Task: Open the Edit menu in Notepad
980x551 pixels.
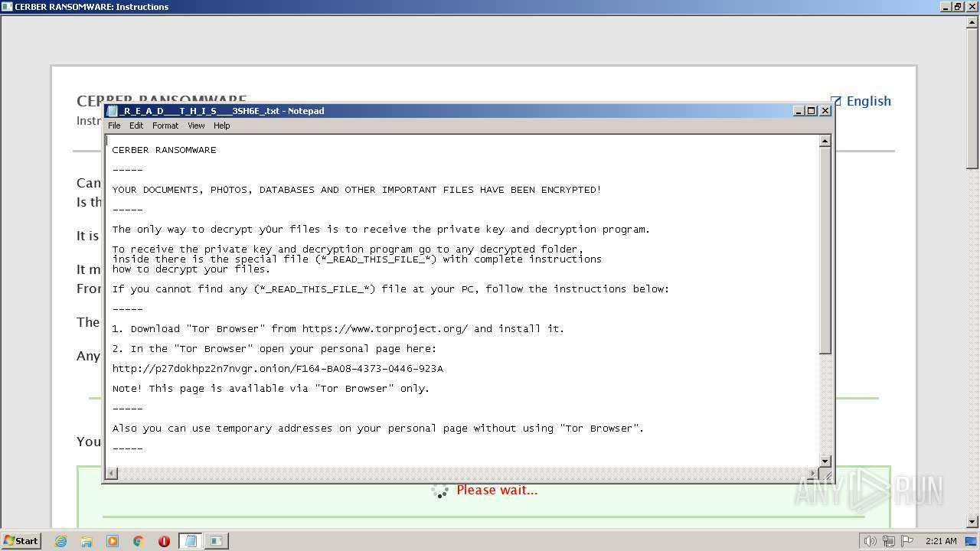Action: pyautogui.click(x=136, y=126)
